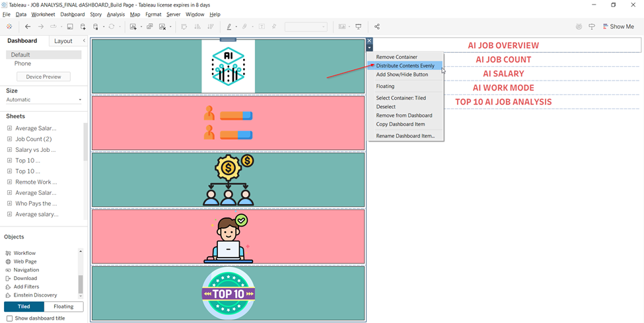Open the Clear Sheet dropdown arrow
This screenshot has height=323, width=644.
pyautogui.click(x=170, y=26)
